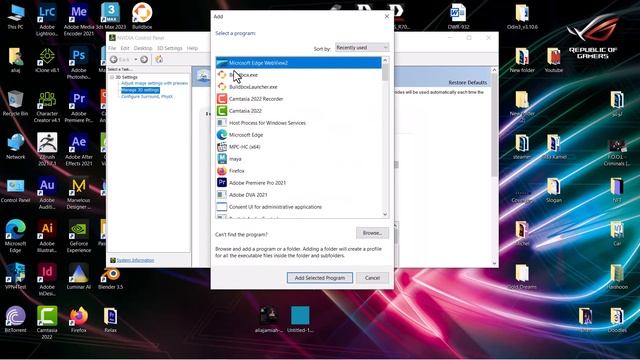Screen dimensions: 640x360
Task: Open iClone v8.1 desktop shortcut
Action: pyautogui.click(x=47, y=60)
